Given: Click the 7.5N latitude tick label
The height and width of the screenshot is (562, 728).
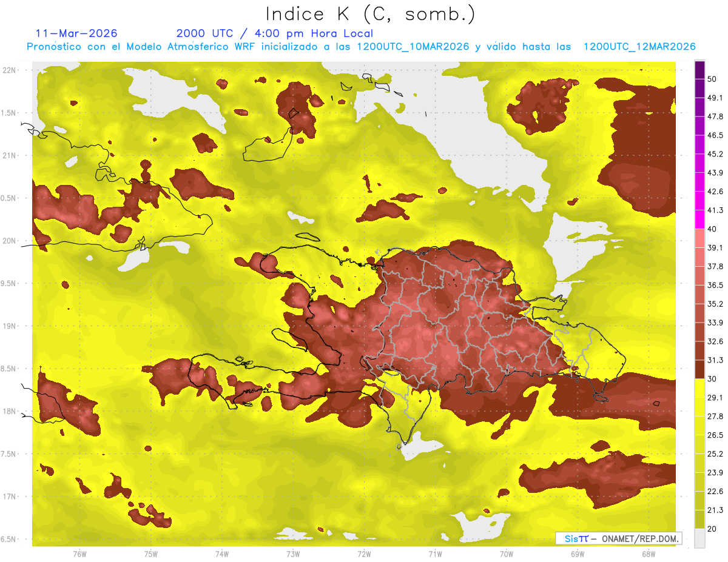Looking at the screenshot, I should 8,454.
